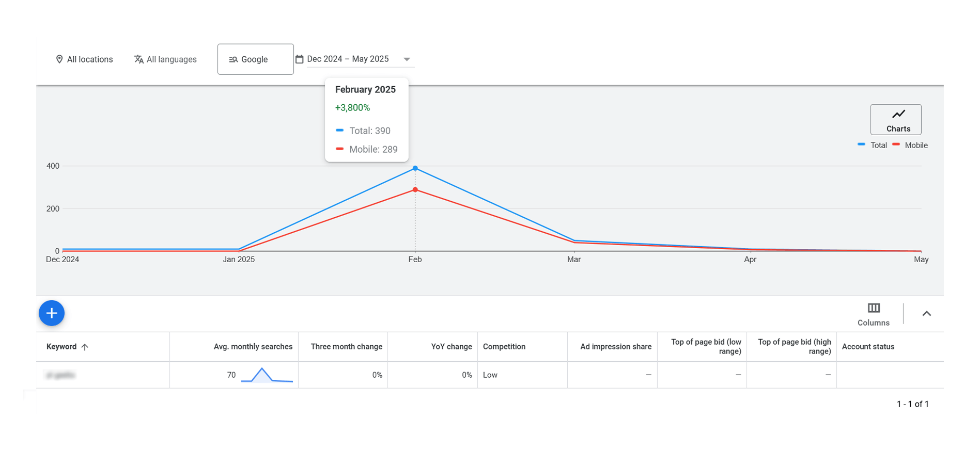
Task: Click the search network icon in Google box
Action: [234, 59]
